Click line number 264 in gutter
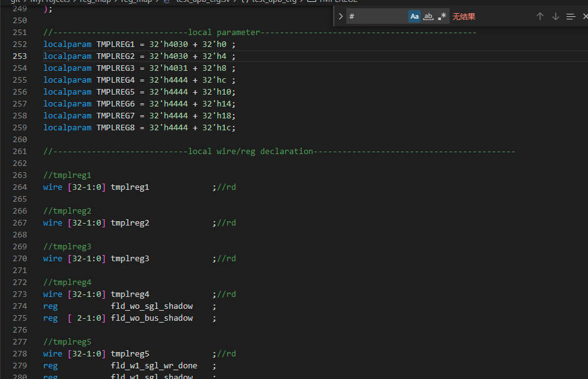The image size is (588, 379). click(19, 187)
